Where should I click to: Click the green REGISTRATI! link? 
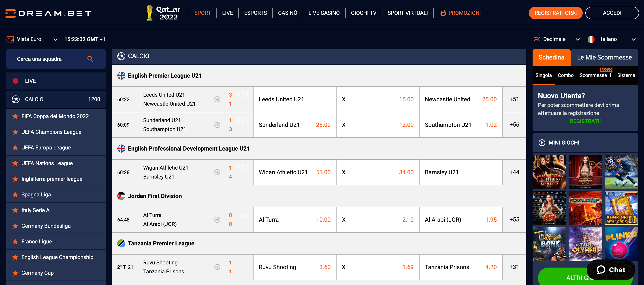[x=585, y=121]
